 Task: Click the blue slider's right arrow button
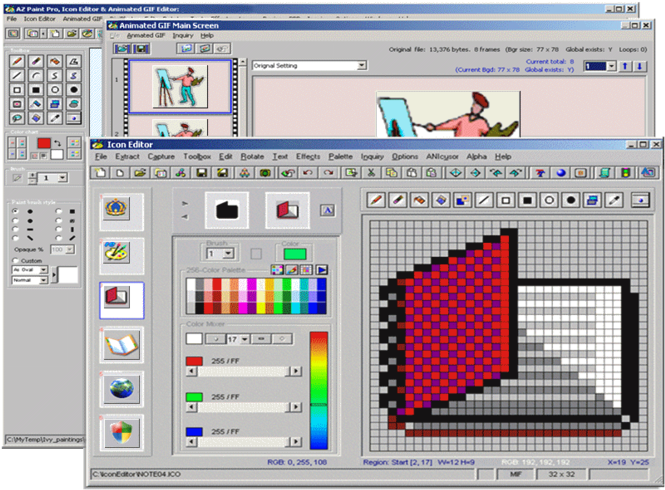pos(296,442)
